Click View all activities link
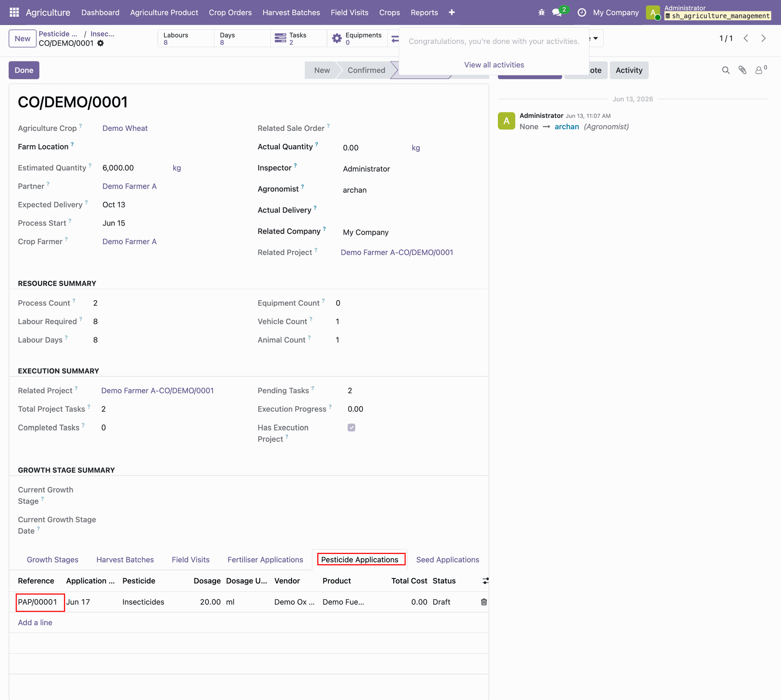Image resolution: width=781 pixels, height=700 pixels. click(494, 65)
